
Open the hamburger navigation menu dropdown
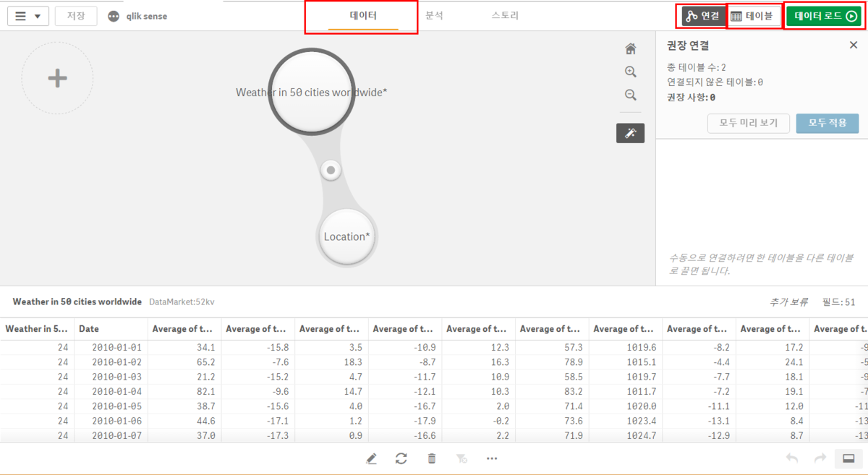(28, 17)
